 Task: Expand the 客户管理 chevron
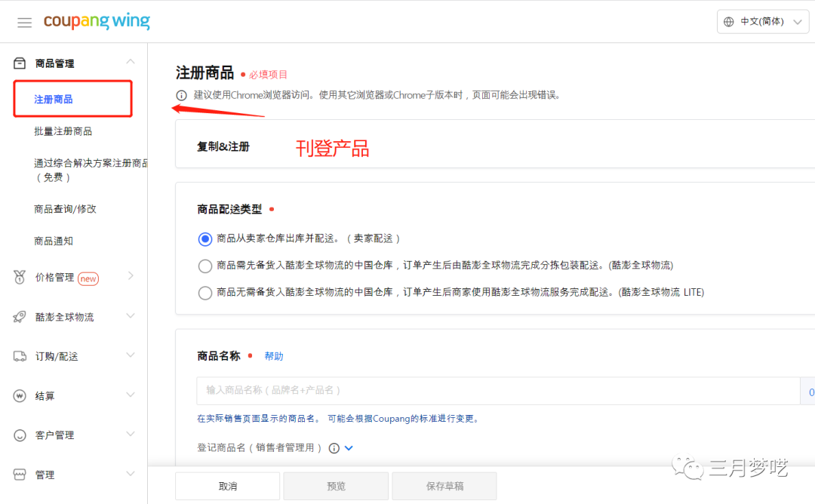pyautogui.click(x=131, y=435)
